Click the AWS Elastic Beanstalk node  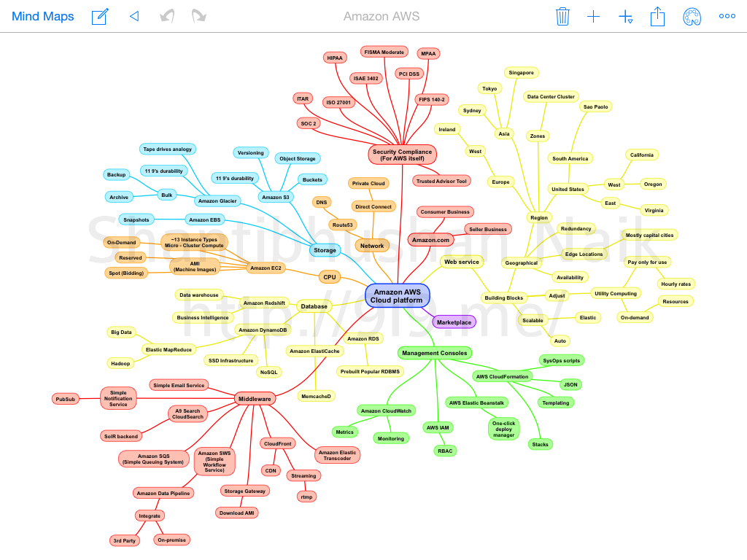[x=476, y=402]
